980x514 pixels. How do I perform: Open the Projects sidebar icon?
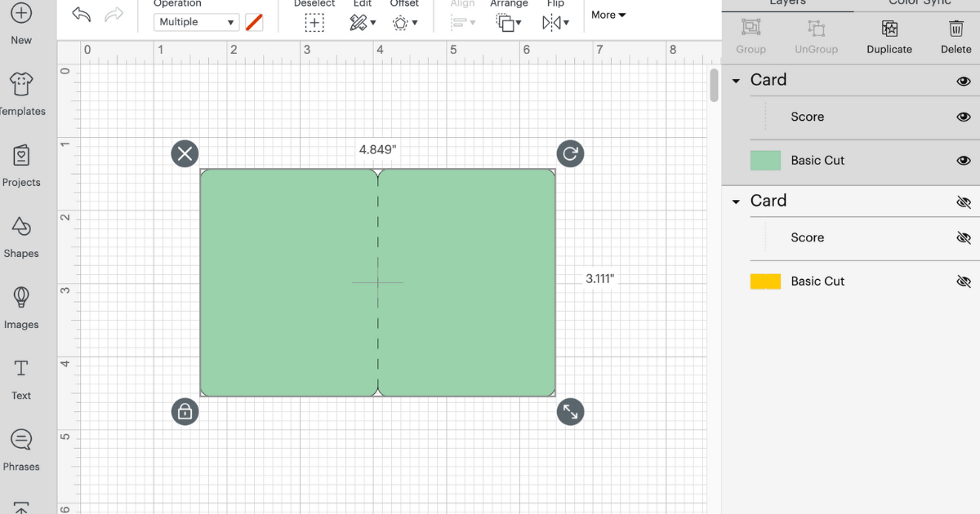coord(21,155)
